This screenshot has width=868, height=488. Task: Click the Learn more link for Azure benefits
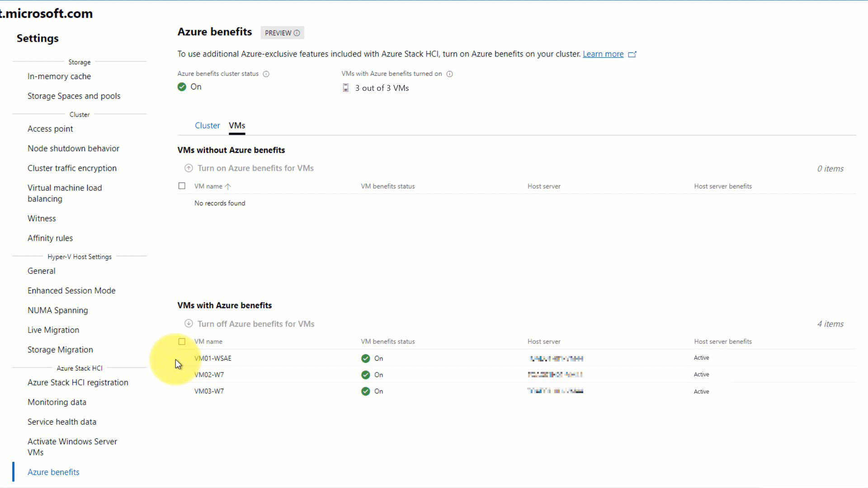tap(604, 54)
